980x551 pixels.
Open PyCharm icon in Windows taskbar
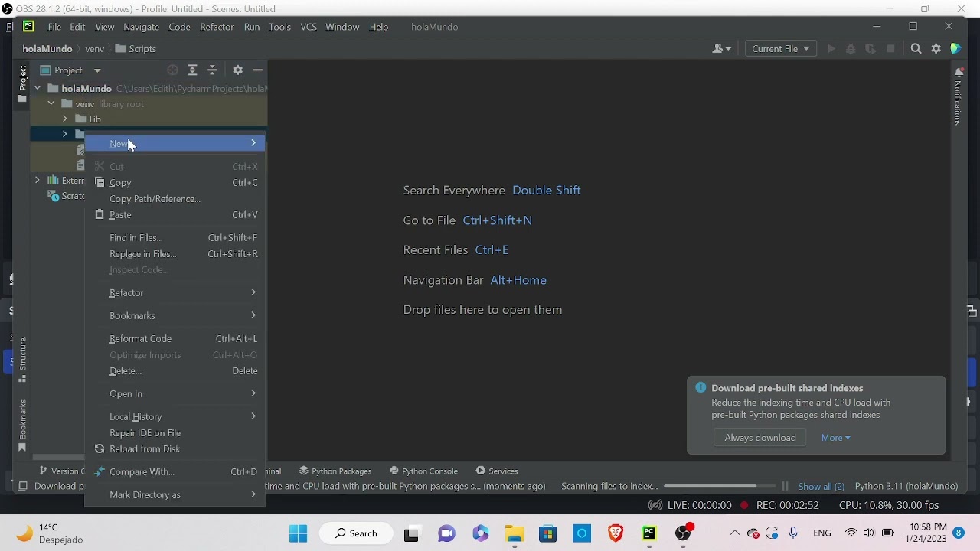[x=649, y=533]
